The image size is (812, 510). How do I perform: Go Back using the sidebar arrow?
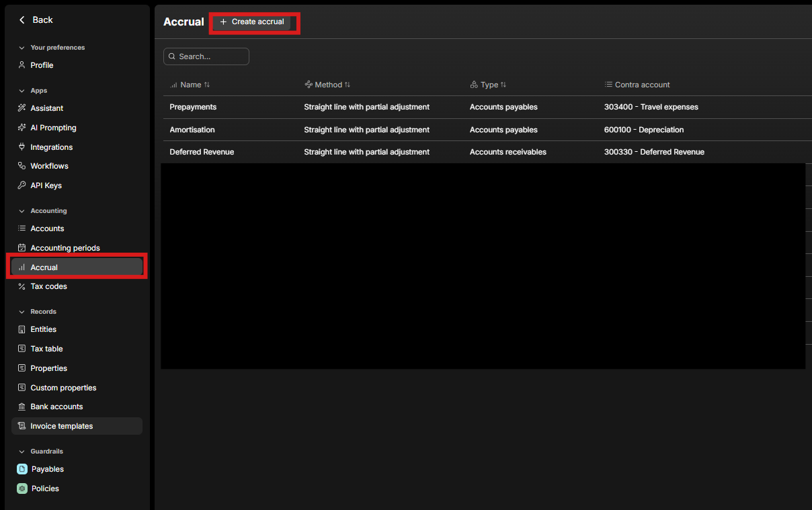coord(22,20)
